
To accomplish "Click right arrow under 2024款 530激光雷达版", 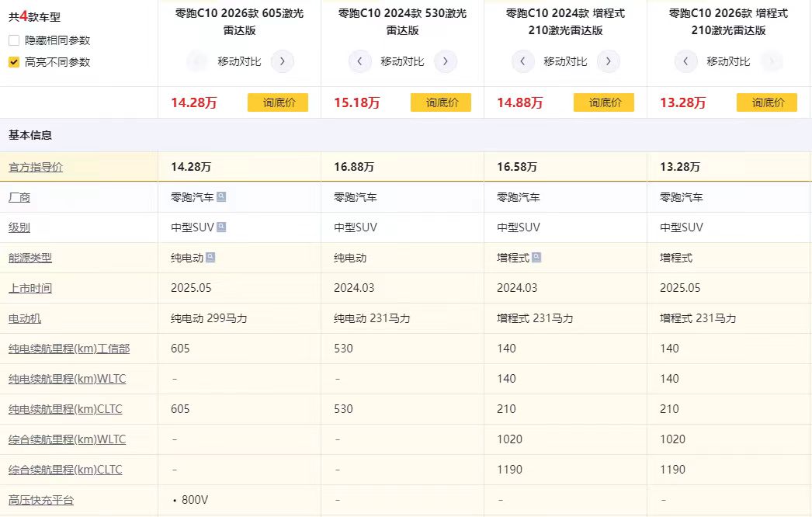I will pos(446,61).
